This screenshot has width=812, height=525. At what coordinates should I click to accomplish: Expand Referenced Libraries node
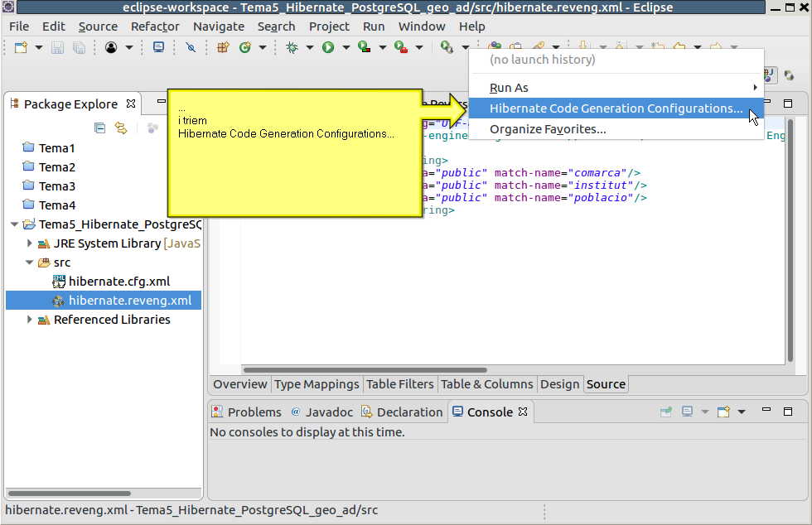coord(30,319)
